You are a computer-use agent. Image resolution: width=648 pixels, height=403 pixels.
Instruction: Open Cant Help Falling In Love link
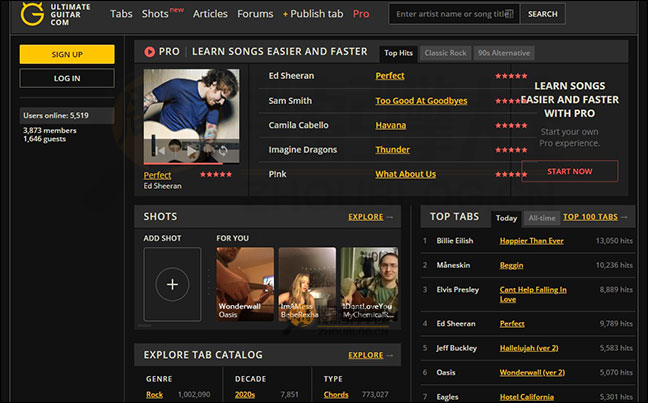click(533, 294)
